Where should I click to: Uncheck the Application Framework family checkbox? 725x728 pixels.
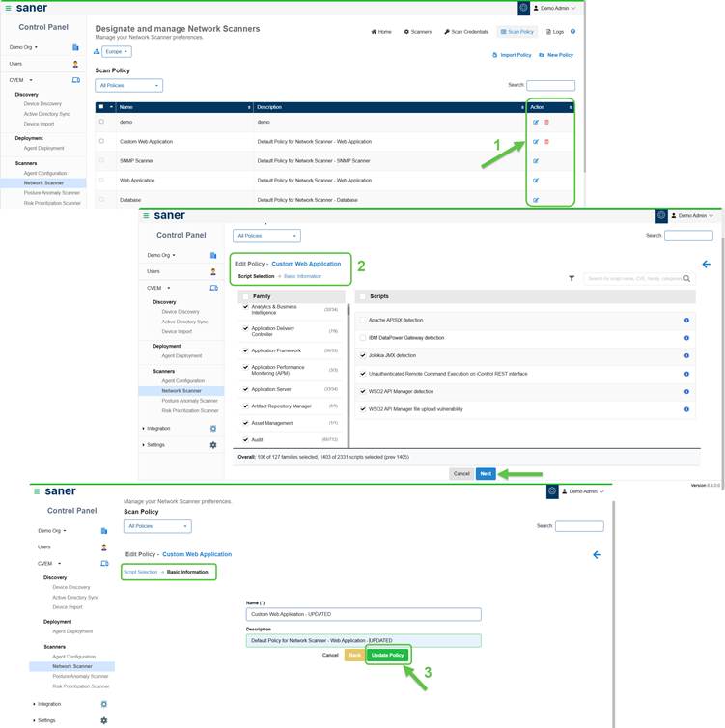click(x=245, y=350)
